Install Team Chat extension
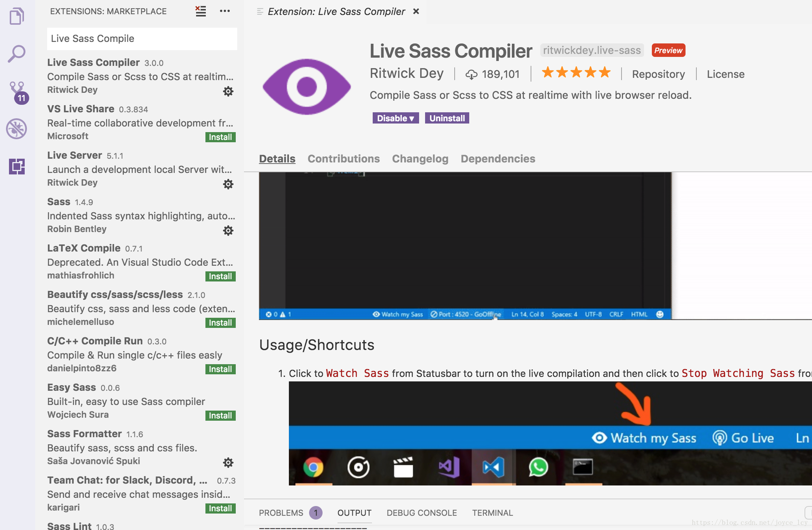The height and width of the screenshot is (530, 812). coord(220,508)
